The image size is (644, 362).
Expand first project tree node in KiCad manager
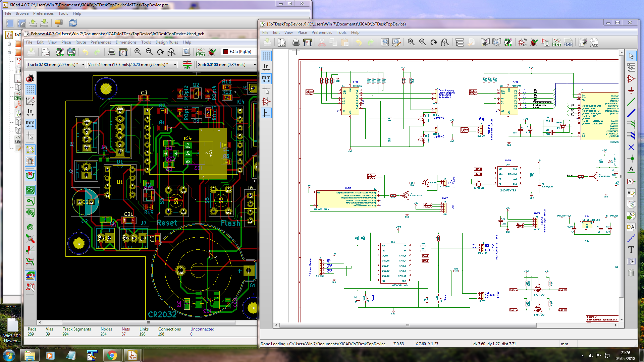(9, 44)
